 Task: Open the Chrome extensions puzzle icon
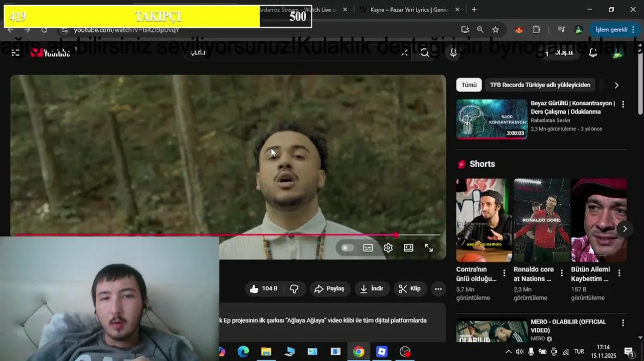coord(536,30)
